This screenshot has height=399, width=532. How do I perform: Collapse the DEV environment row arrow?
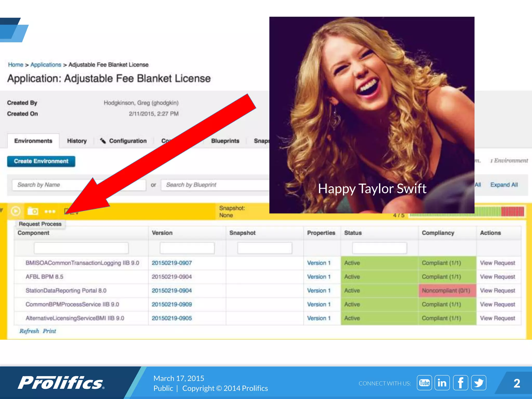pos(2,210)
